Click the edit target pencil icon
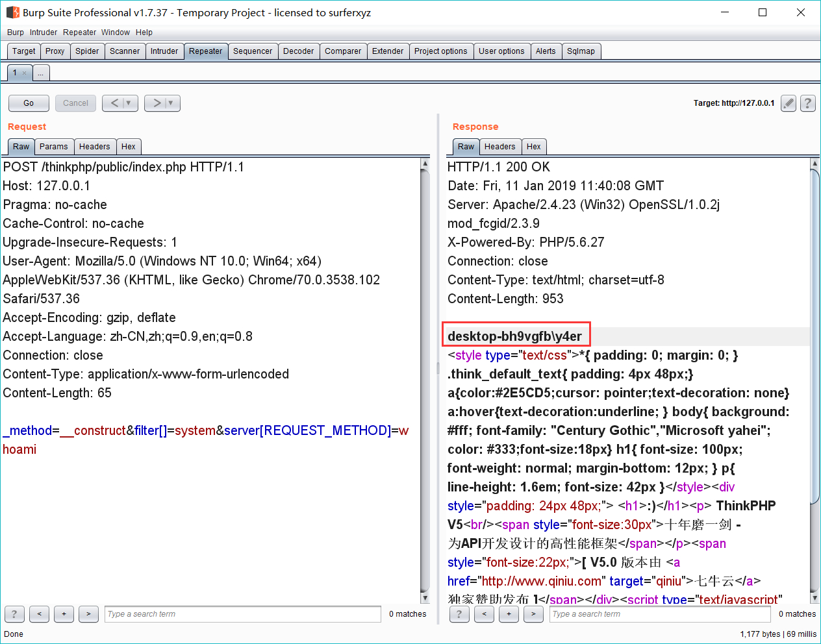The image size is (821, 644). click(x=789, y=103)
